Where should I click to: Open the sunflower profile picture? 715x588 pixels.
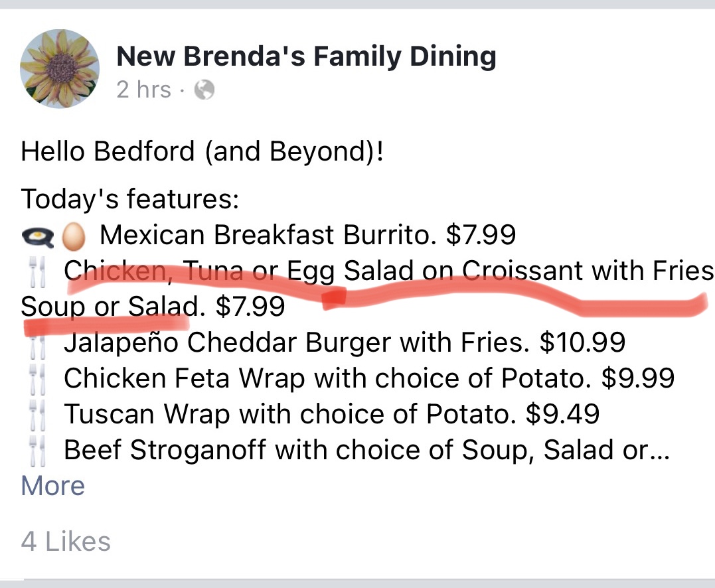[60, 69]
